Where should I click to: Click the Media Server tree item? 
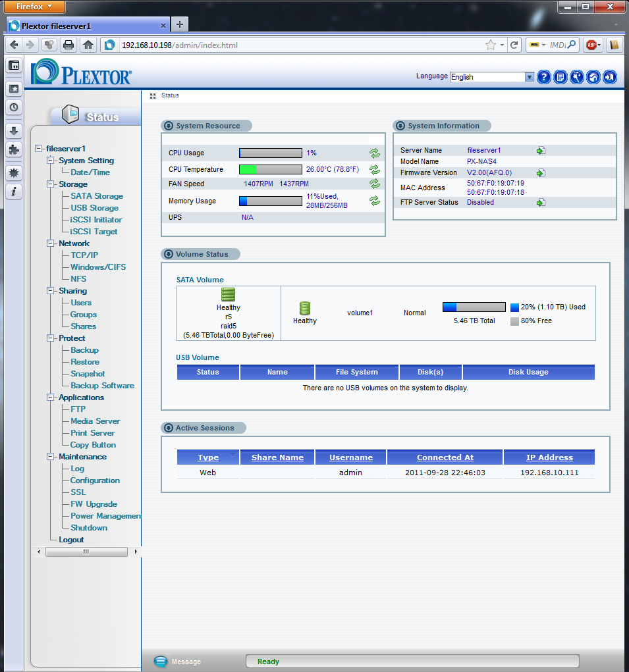96,421
